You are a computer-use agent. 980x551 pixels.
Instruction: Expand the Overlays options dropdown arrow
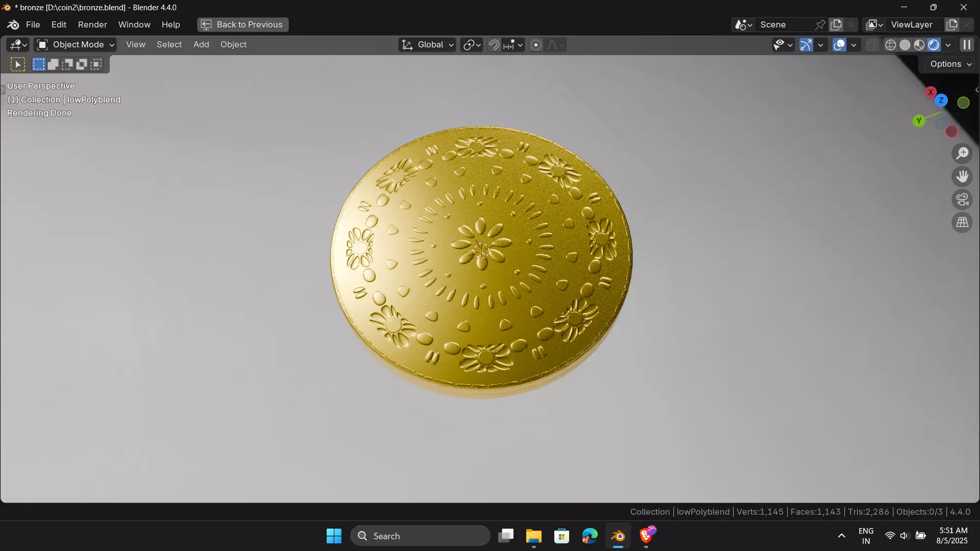[853, 45]
